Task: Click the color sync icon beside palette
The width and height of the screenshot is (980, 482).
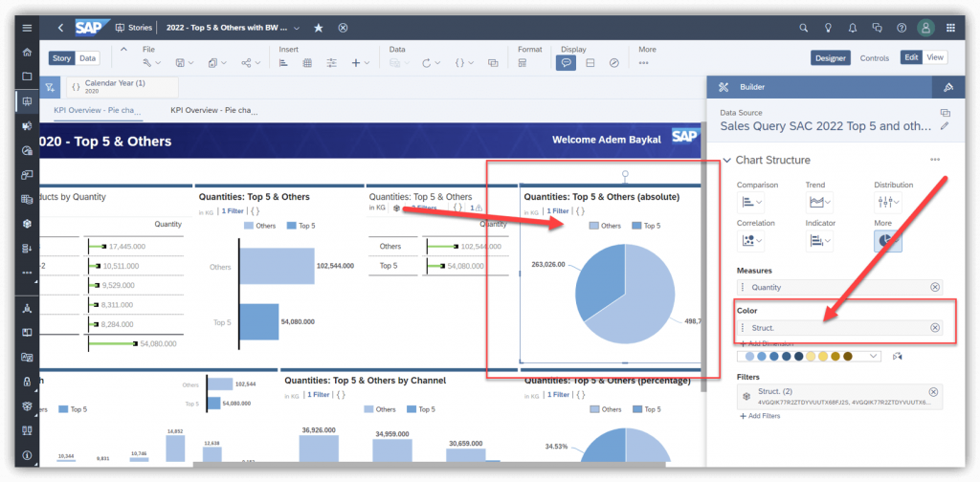Action: point(898,356)
